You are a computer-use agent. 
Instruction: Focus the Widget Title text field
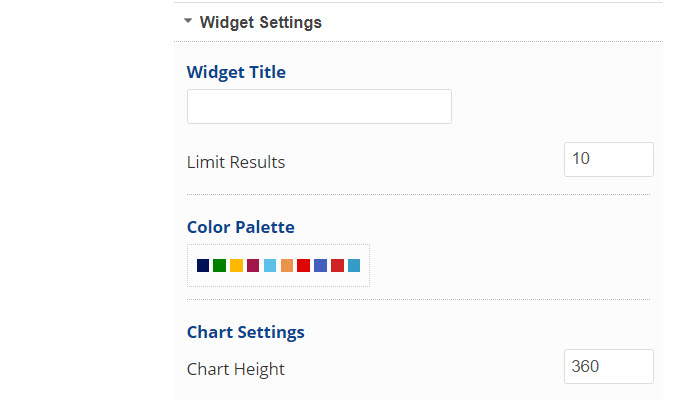click(x=319, y=107)
